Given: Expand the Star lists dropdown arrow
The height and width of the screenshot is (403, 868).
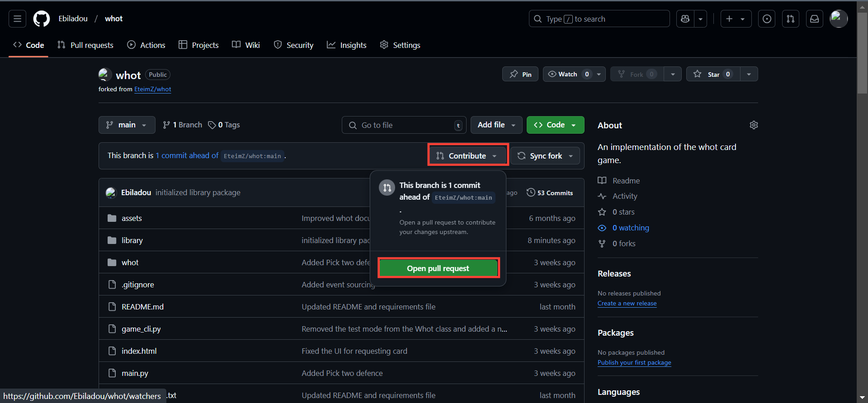Looking at the screenshot, I should pos(749,74).
